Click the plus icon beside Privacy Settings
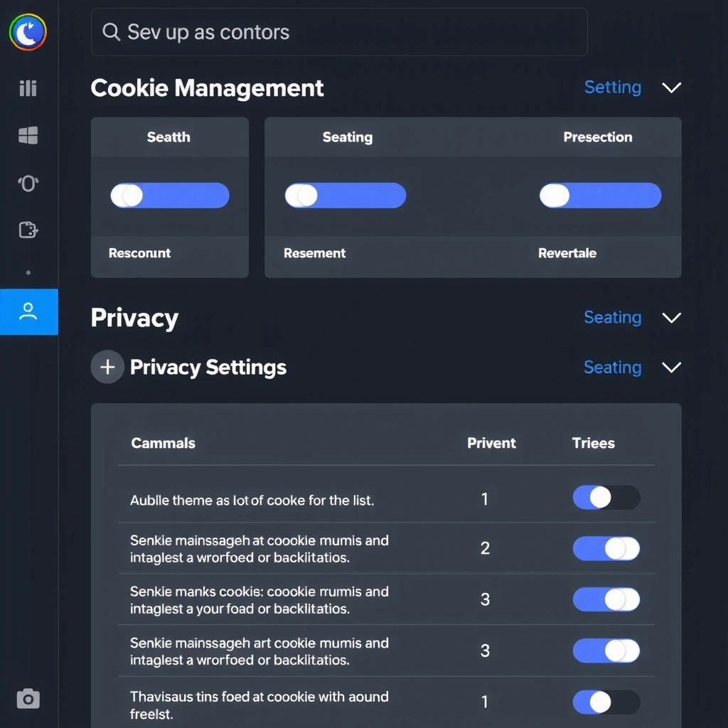Viewport: 728px width, 728px height. [107, 367]
